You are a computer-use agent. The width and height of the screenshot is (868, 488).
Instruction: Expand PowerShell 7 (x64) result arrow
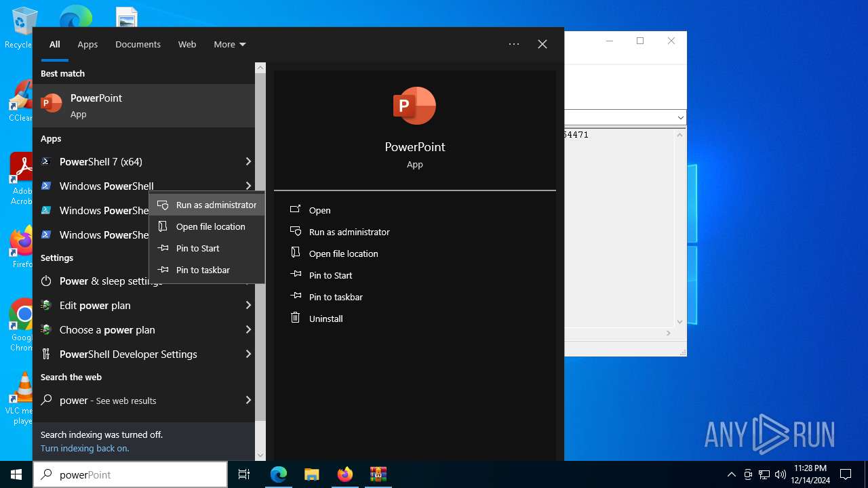coord(248,161)
